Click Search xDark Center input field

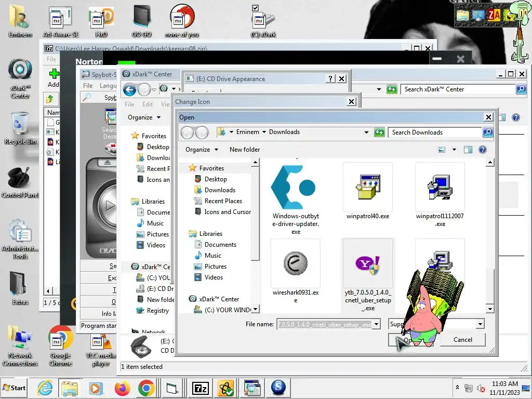pos(458,89)
